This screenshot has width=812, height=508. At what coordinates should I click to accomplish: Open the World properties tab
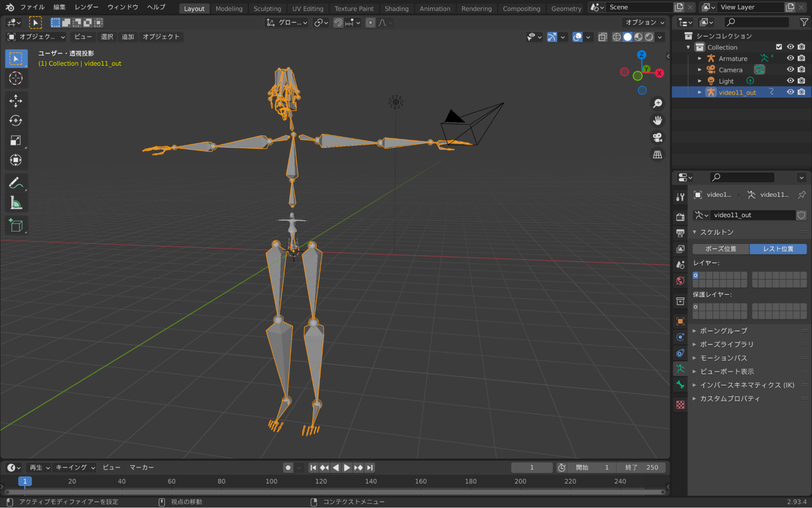(680, 280)
